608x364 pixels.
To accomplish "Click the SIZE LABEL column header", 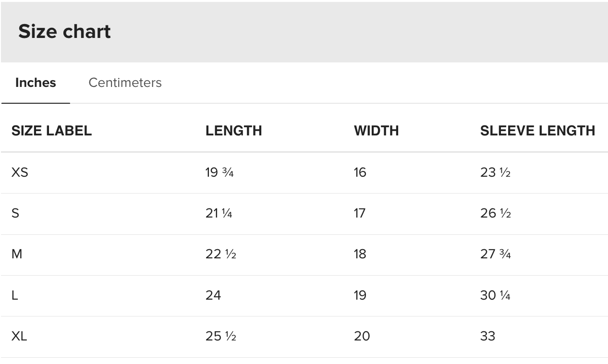I will tap(51, 131).
